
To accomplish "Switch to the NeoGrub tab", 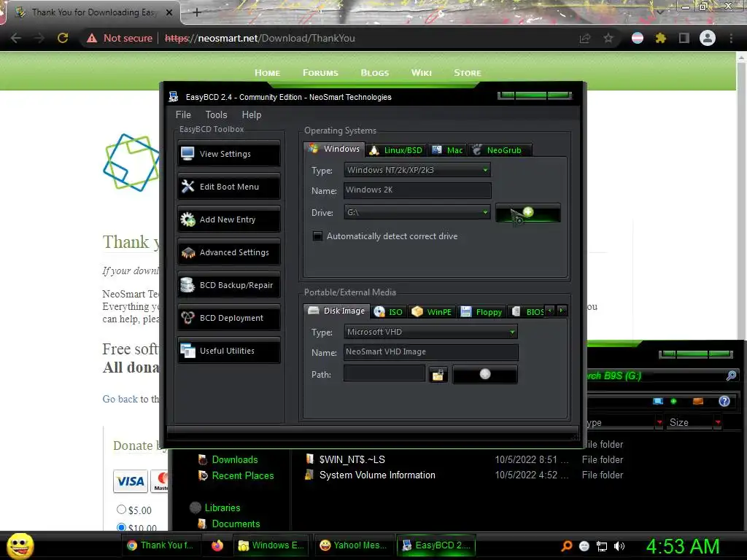I will pos(500,150).
